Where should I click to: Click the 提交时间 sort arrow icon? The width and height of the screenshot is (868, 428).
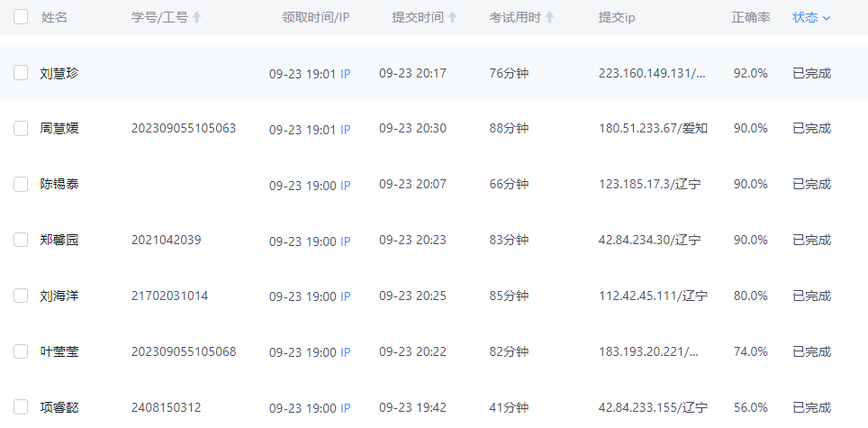(453, 17)
